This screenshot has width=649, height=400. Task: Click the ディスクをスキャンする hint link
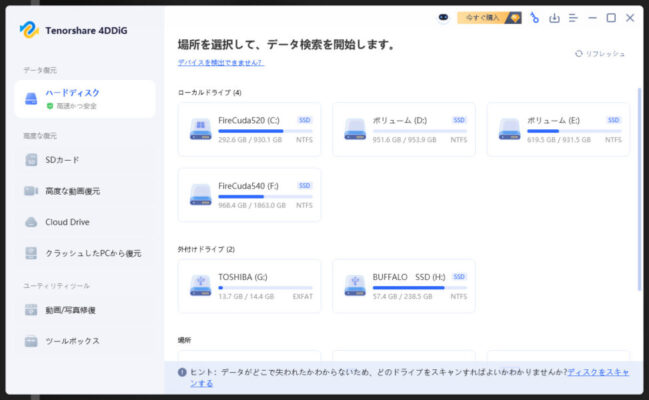click(597, 372)
